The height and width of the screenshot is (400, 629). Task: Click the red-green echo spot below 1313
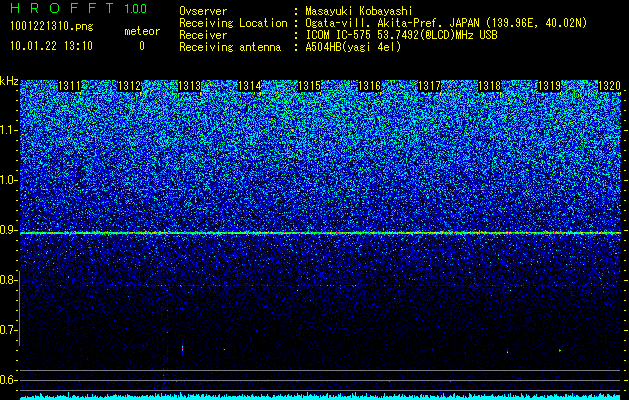[x=183, y=349]
